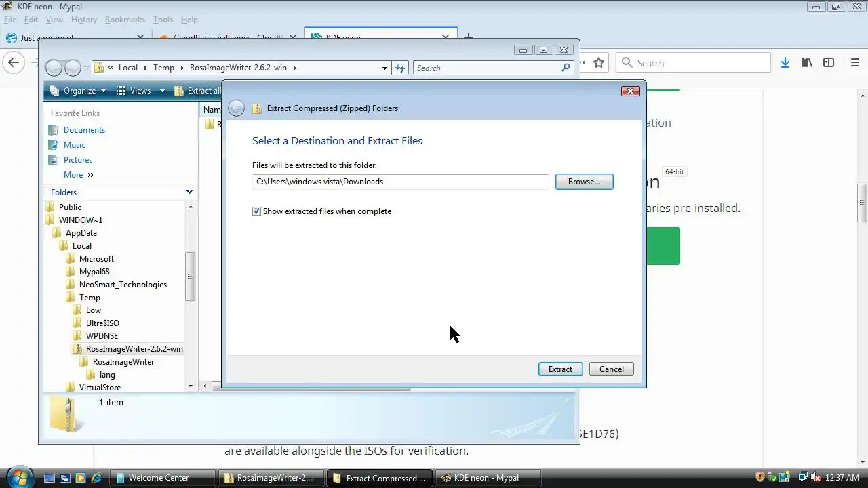
Task: Click the folder tree scroll down arrow
Action: click(190, 386)
